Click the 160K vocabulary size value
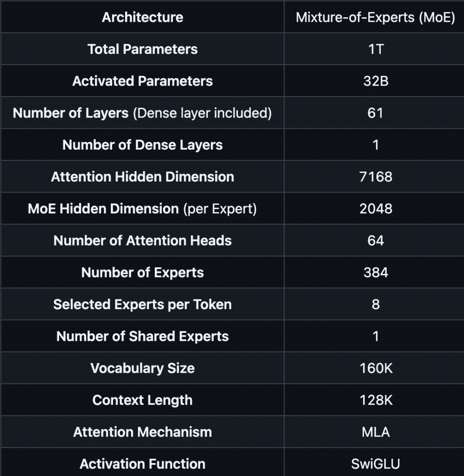464x476 pixels. click(x=376, y=368)
